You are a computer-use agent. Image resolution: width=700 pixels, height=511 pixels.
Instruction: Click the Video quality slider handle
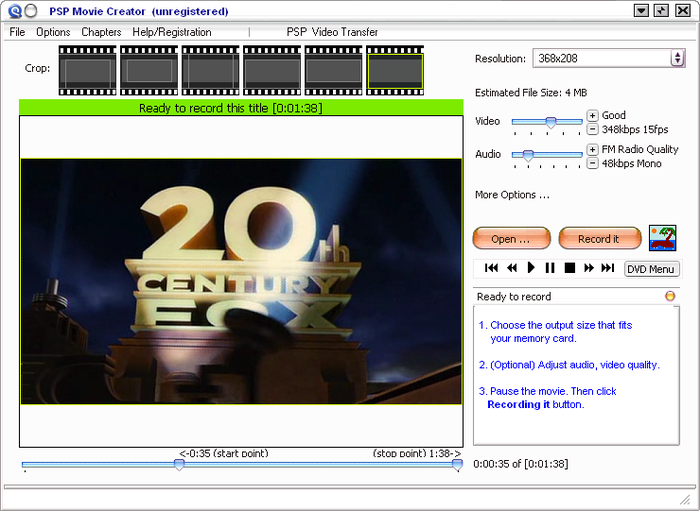point(550,122)
